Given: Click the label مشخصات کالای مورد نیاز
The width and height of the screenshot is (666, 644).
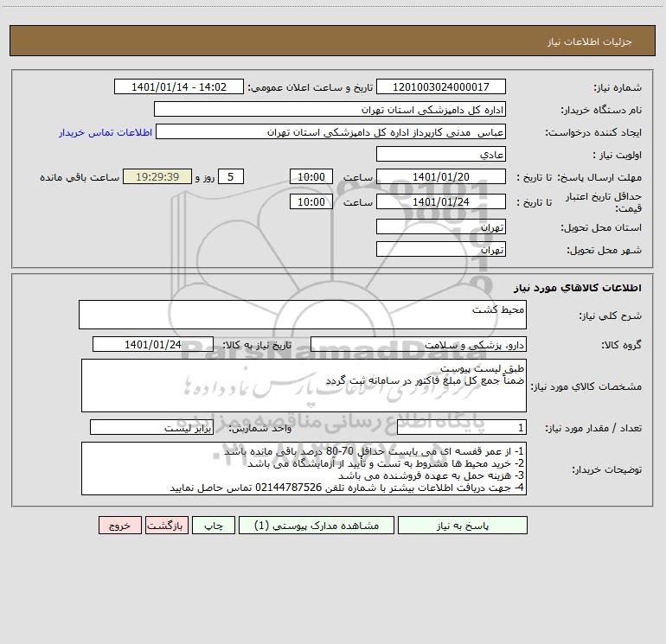Looking at the screenshot, I should tap(586, 386).
